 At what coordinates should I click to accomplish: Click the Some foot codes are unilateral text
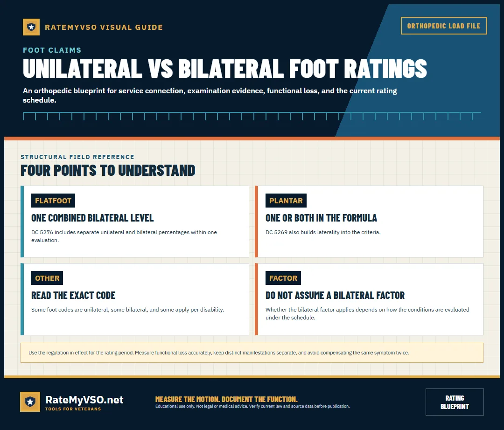point(127,310)
